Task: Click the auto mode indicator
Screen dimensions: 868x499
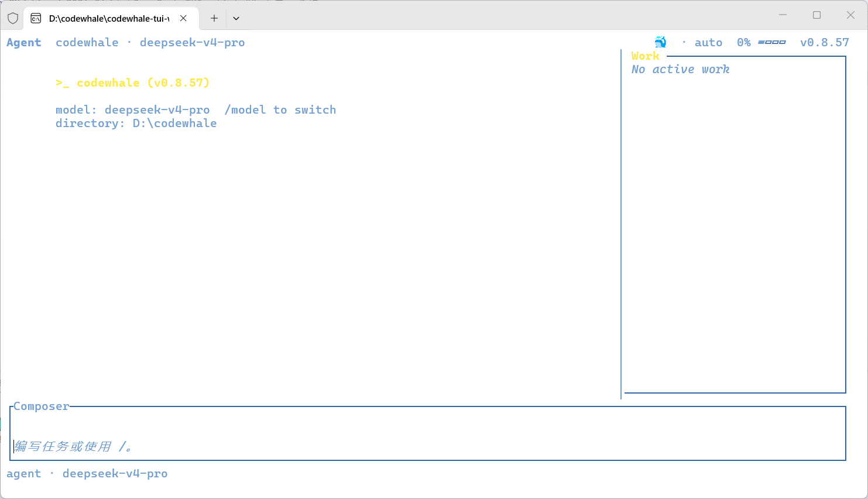Action: point(708,42)
